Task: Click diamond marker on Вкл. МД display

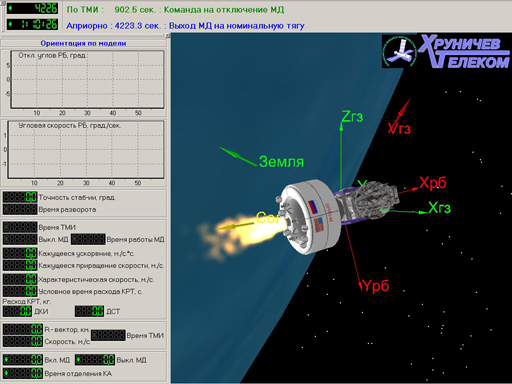Action: click(6, 360)
